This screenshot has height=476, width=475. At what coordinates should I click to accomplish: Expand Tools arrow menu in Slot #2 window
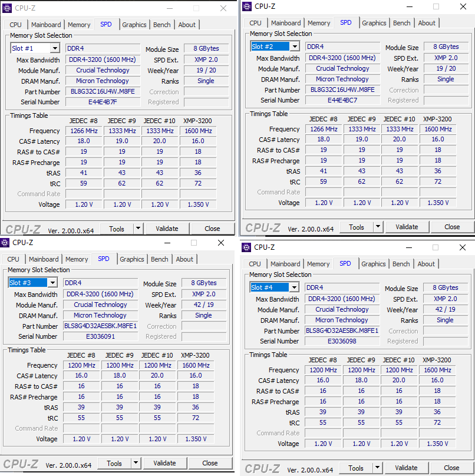click(x=378, y=227)
